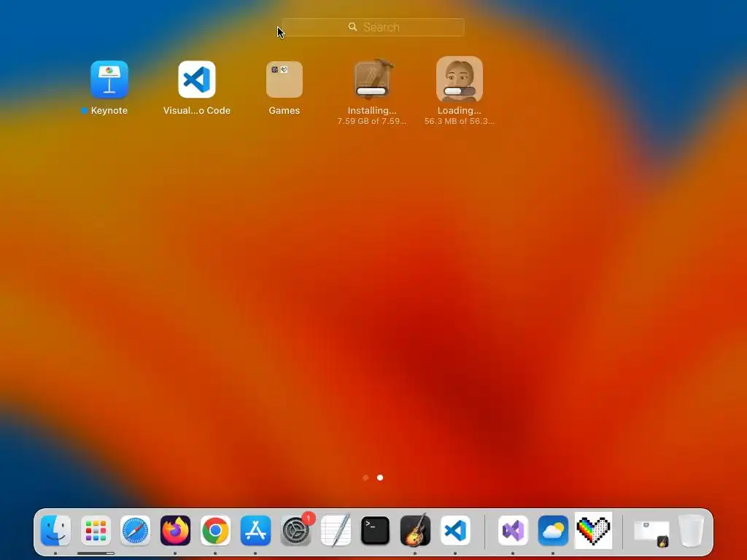
Task: Click the app icon labeled Installing...
Action: 372,79
